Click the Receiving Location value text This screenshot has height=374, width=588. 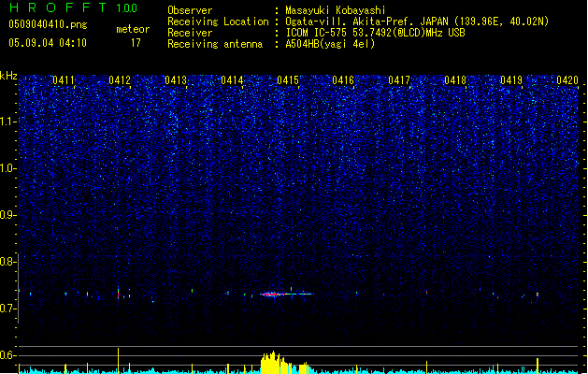coord(417,22)
